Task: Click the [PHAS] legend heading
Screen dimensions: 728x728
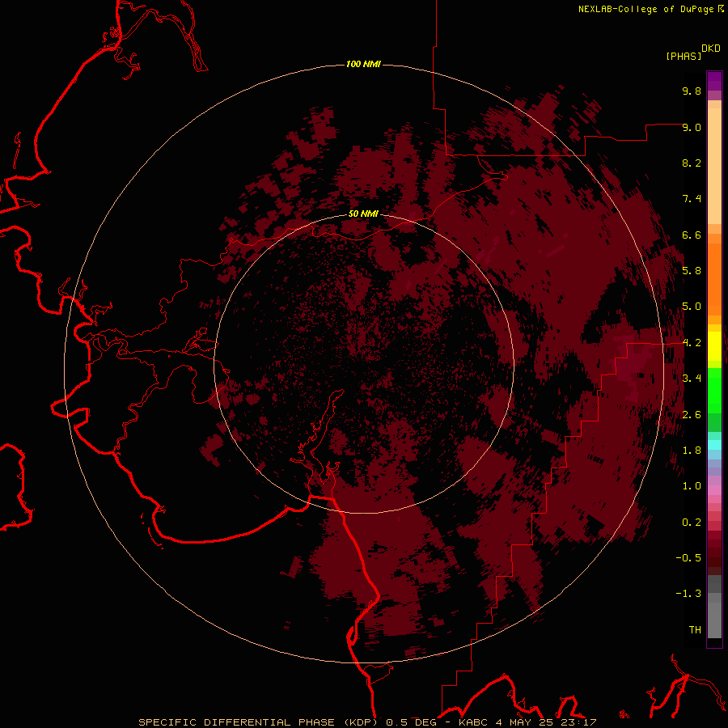Action: (684, 56)
